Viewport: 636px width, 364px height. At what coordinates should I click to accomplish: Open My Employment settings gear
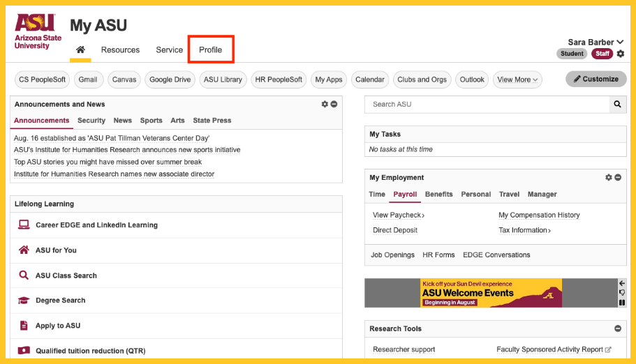click(x=608, y=178)
